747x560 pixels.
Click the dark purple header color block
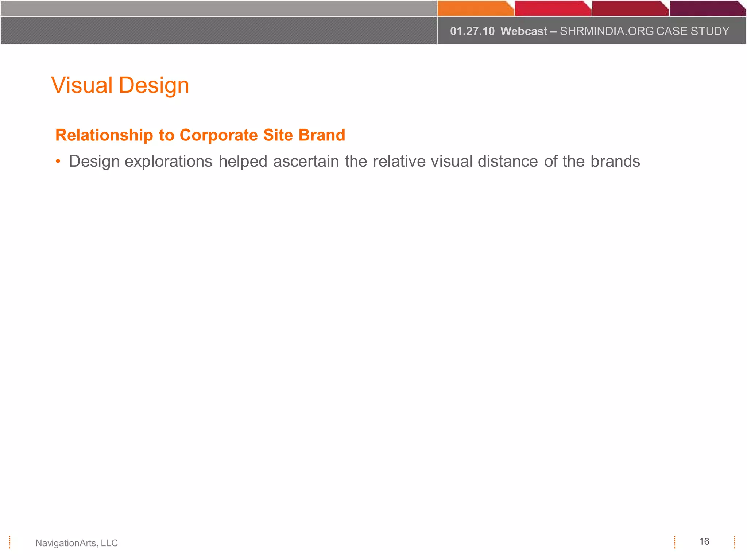click(708, 8)
